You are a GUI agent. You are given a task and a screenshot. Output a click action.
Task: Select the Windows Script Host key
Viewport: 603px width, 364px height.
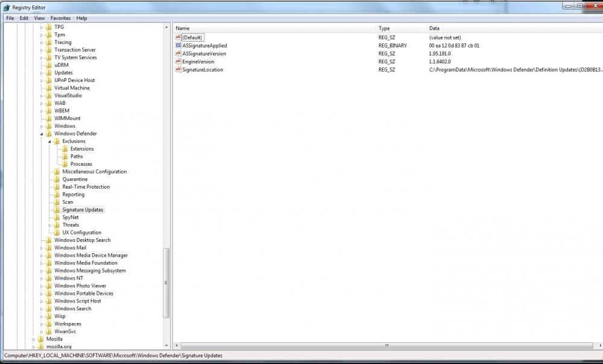(78, 301)
